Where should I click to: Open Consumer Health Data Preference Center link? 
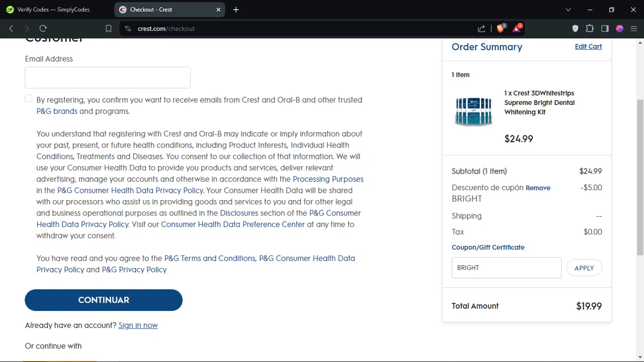(x=233, y=224)
